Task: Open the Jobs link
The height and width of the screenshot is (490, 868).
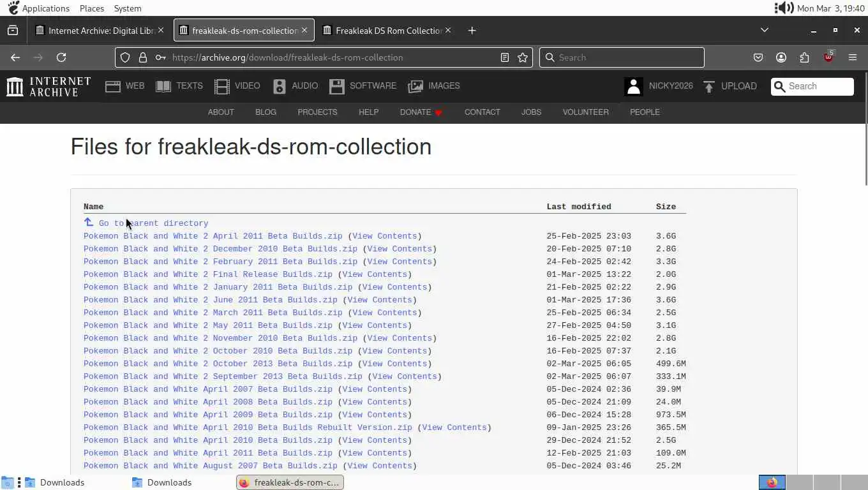Action: (531, 112)
